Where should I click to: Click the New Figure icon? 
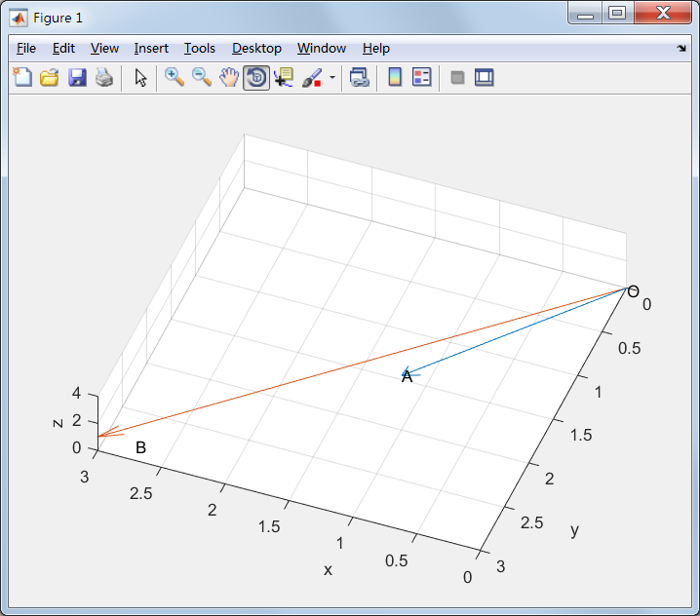[x=22, y=78]
